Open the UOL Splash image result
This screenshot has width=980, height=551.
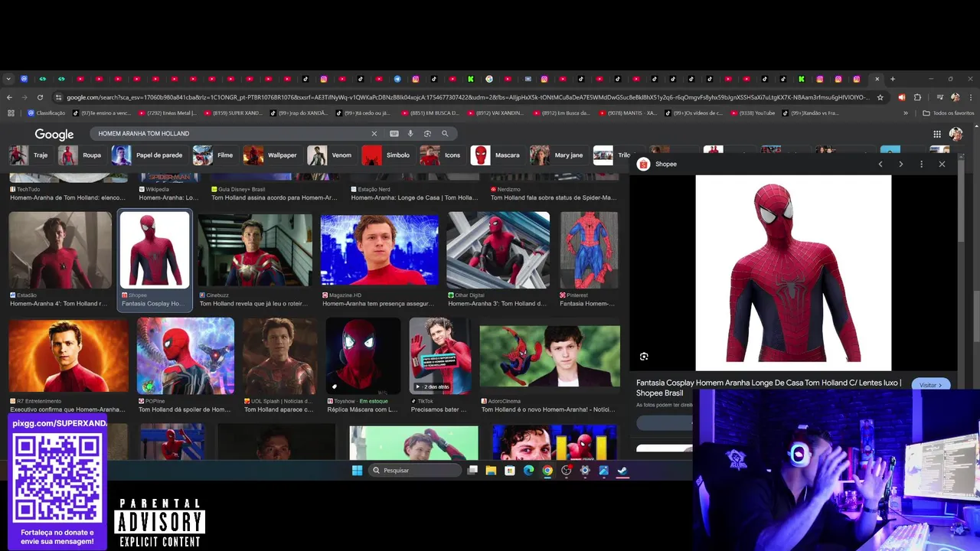point(279,355)
